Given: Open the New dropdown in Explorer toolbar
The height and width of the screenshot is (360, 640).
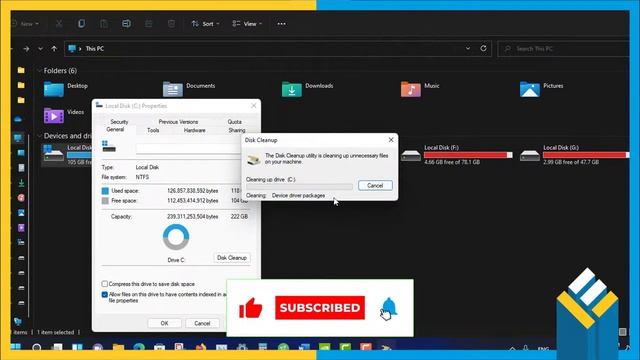Looking at the screenshot, I should 26,24.
